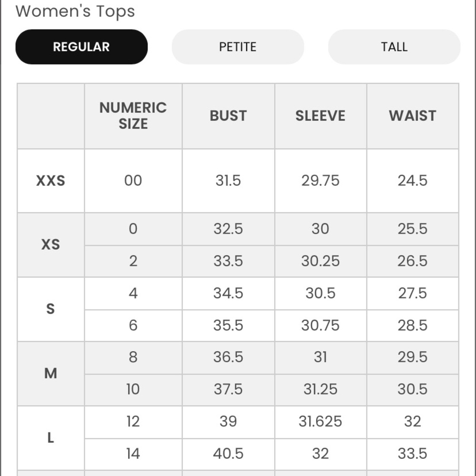This screenshot has height=476, width=476.
Task: Click waist value 33.5 cell
Action: click(413, 454)
